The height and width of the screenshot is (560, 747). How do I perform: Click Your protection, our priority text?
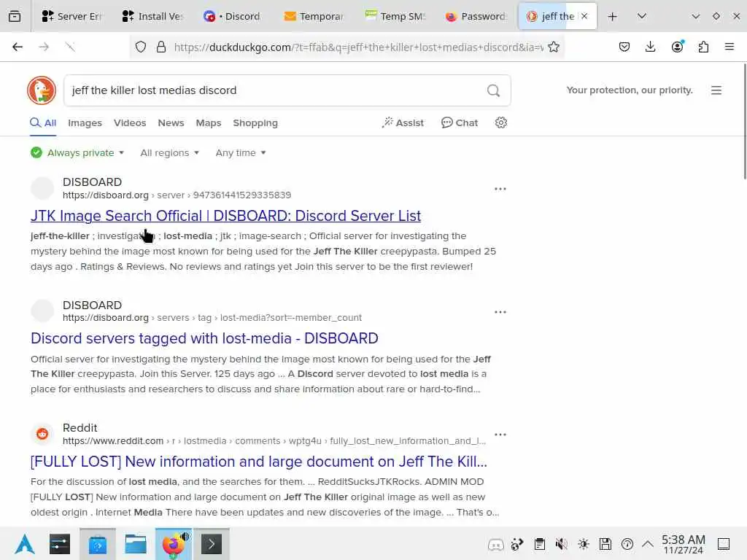point(630,90)
